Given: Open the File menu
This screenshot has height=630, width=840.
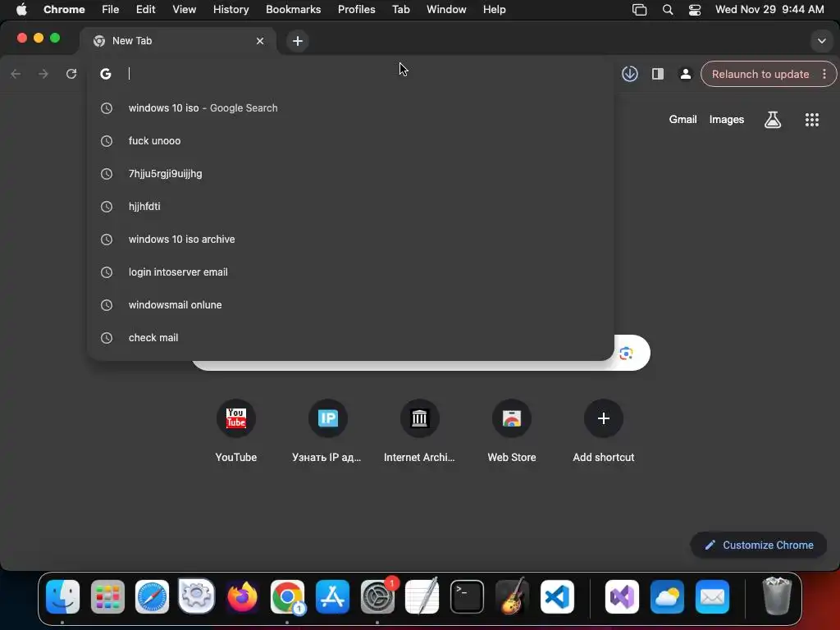Looking at the screenshot, I should pyautogui.click(x=111, y=10).
